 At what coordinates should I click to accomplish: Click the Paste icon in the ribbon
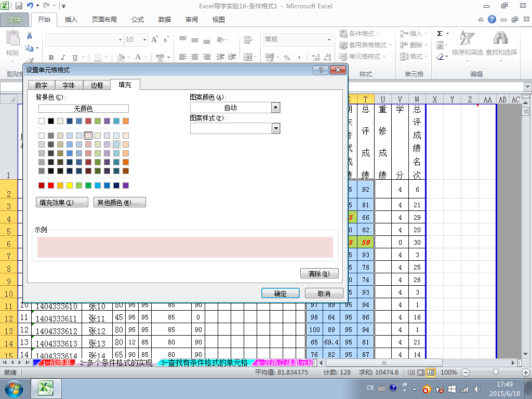click(x=12, y=38)
